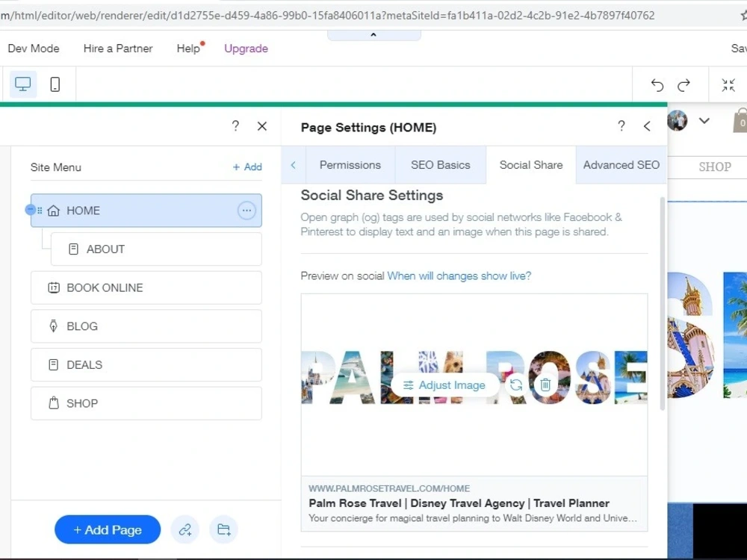Redo the last action
This screenshot has width=747, height=560.
point(684,85)
